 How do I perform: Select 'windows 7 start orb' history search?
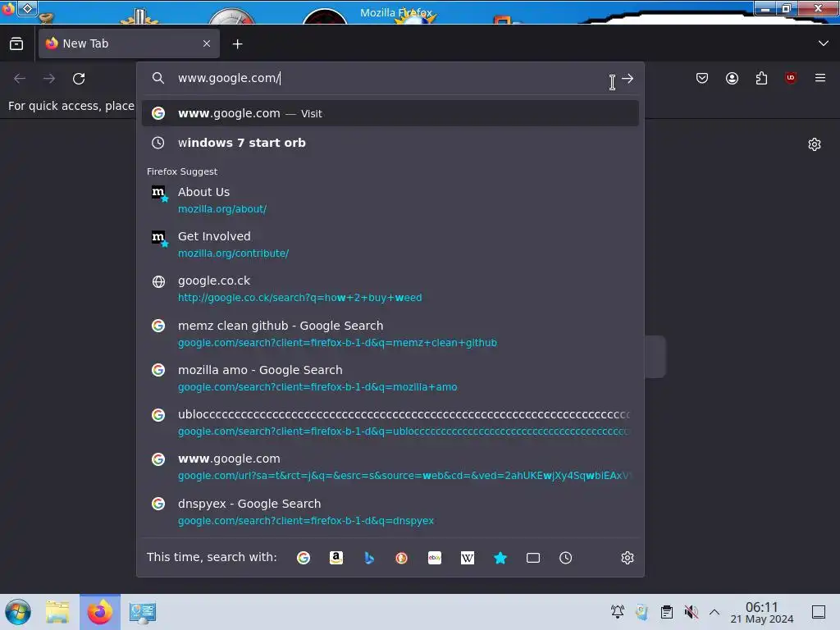[x=390, y=143]
